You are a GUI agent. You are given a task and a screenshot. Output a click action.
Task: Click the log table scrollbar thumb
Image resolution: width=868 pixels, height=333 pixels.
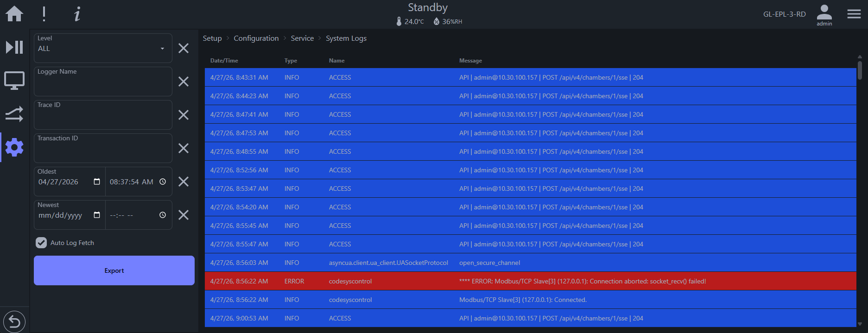pos(860,70)
